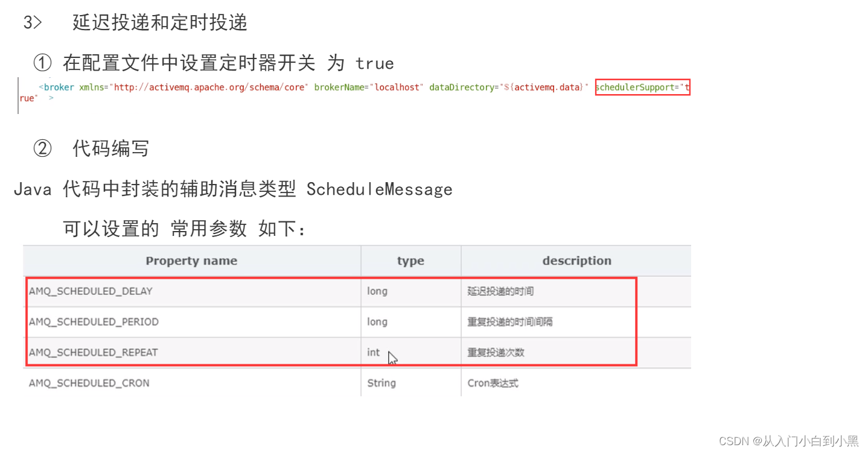The height and width of the screenshot is (453, 868).
Task: Click the line '在配置文件中设置定时器开关 为 true'
Action: [228, 63]
